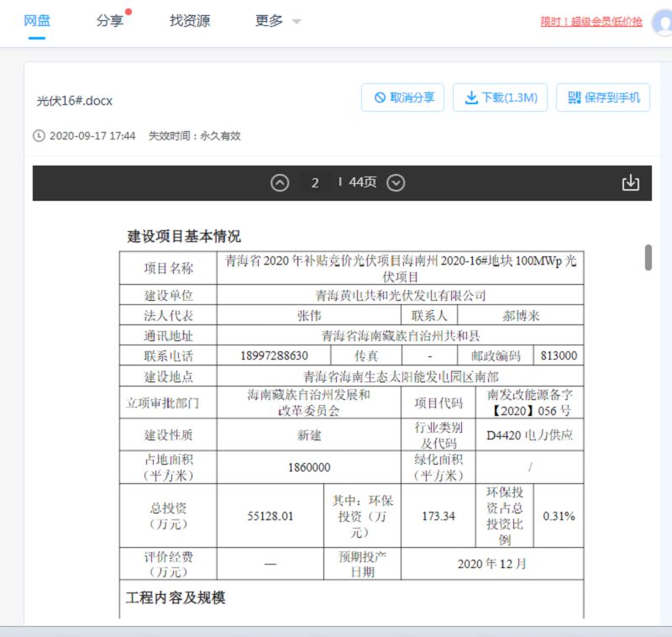Click the file name 光伏16#.docx
The height and width of the screenshot is (637, 672).
75,101
